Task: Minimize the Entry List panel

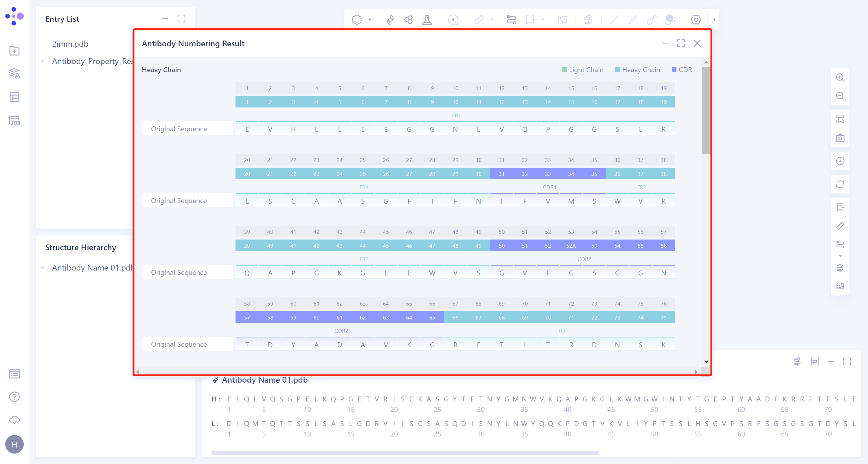Action: pyautogui.click(x=165, y=19)
